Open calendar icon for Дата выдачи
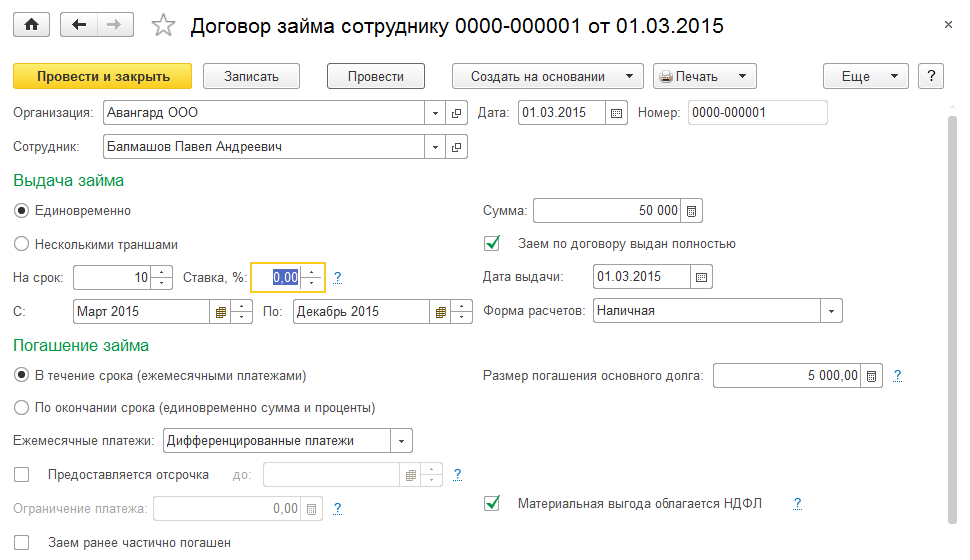The height and width of the screenshot is (560, 970). pos(702,277)
